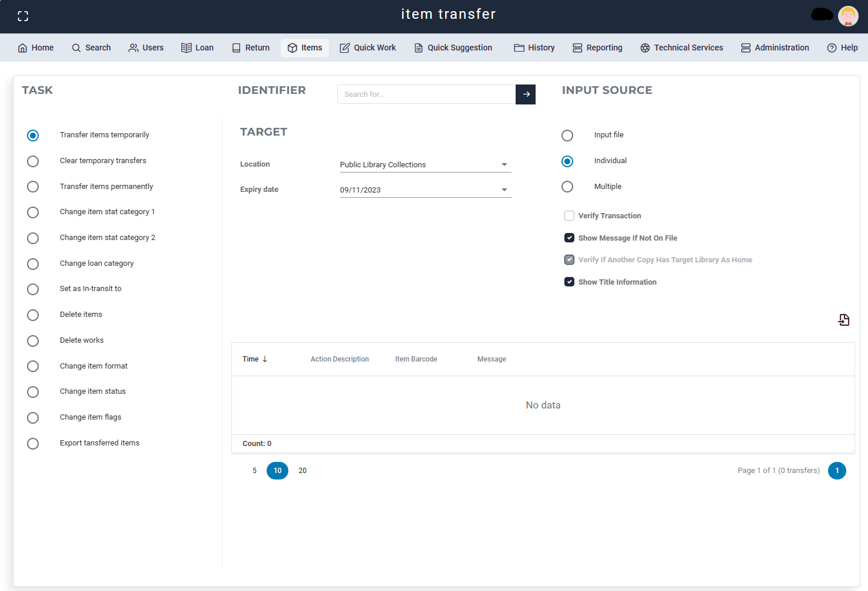Sort the Time column
Image resolution: width=868 pixels, height=591 pixels.
tap(254, 359)
